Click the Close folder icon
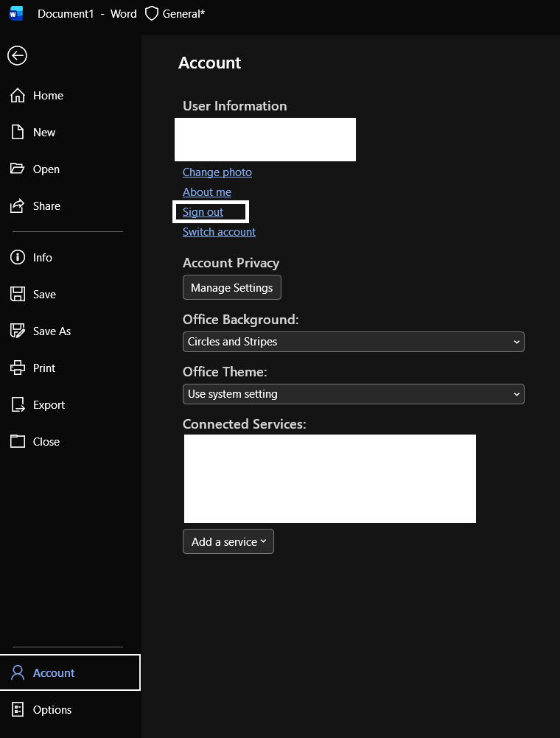The image size is (560, 738). (x=18, y=441)
